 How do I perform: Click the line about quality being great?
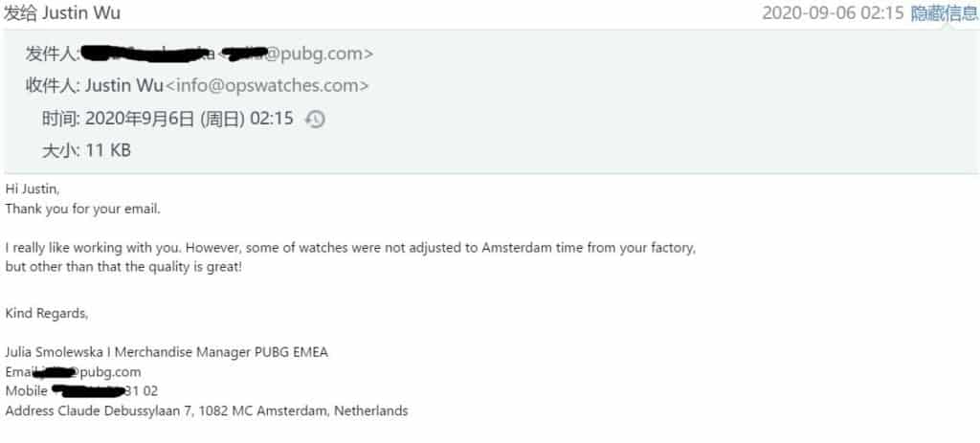[x=123, y=267]
